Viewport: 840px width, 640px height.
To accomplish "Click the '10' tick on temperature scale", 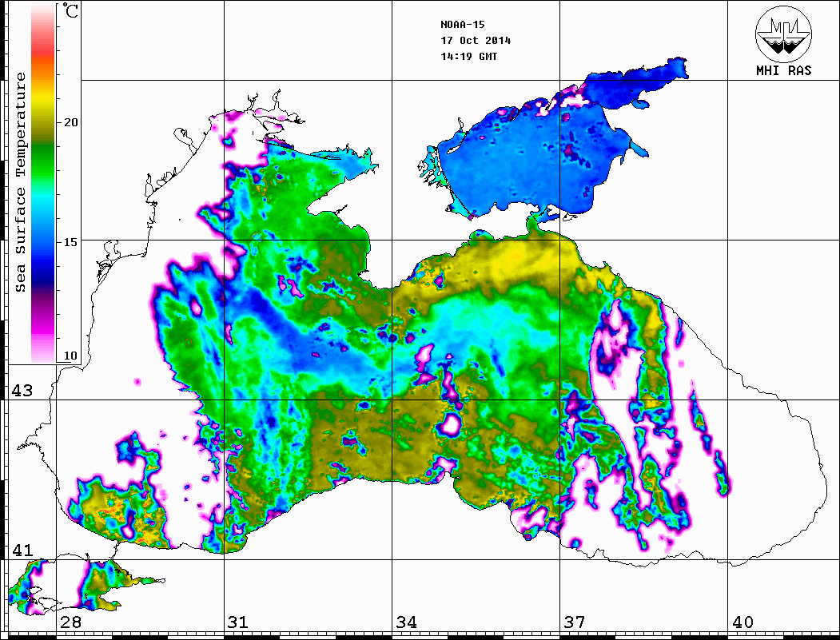I will point(71,356).
